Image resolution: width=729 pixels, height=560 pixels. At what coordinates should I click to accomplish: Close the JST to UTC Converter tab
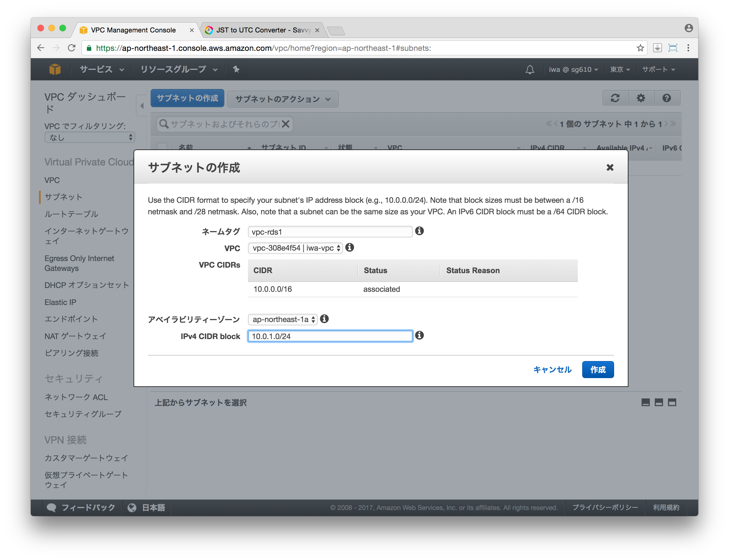tap(317, 30)
